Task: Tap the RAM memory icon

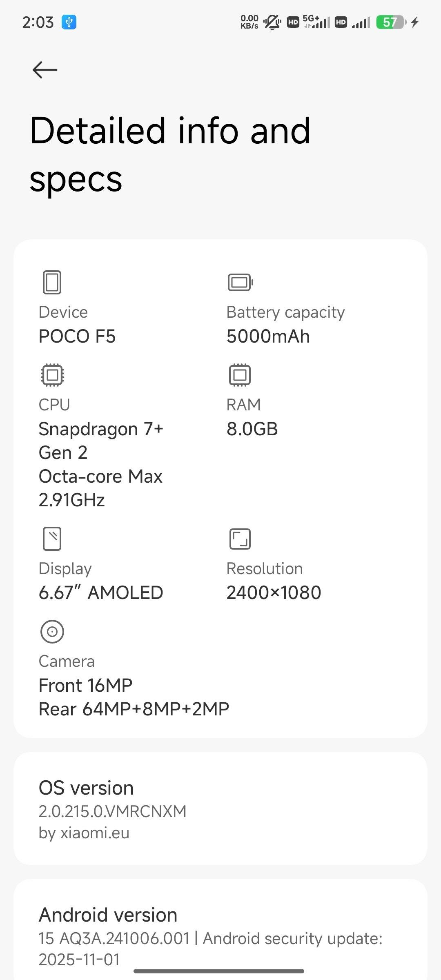Action: [240, 375]
